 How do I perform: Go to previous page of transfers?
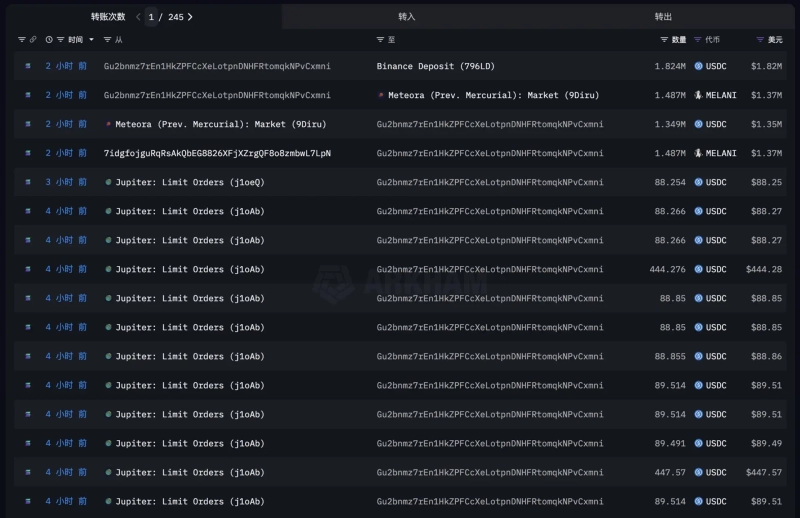[x=138, y=17]
